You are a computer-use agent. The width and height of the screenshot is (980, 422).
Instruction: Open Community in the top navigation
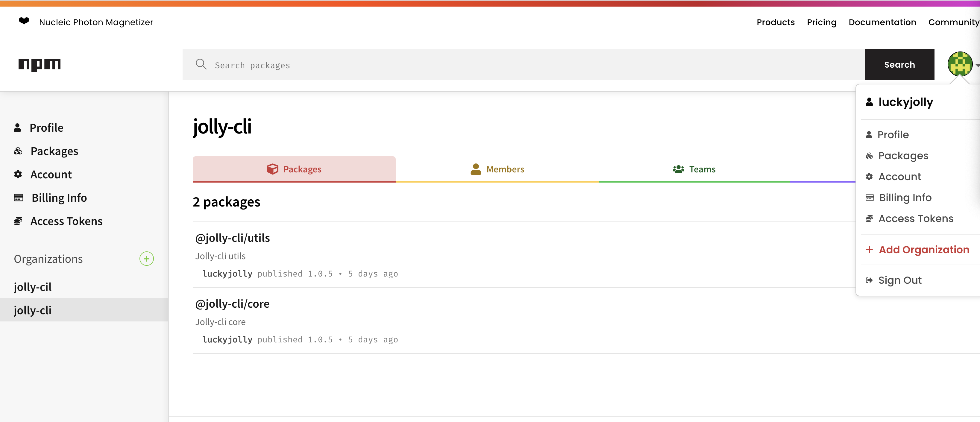(954, 22)
